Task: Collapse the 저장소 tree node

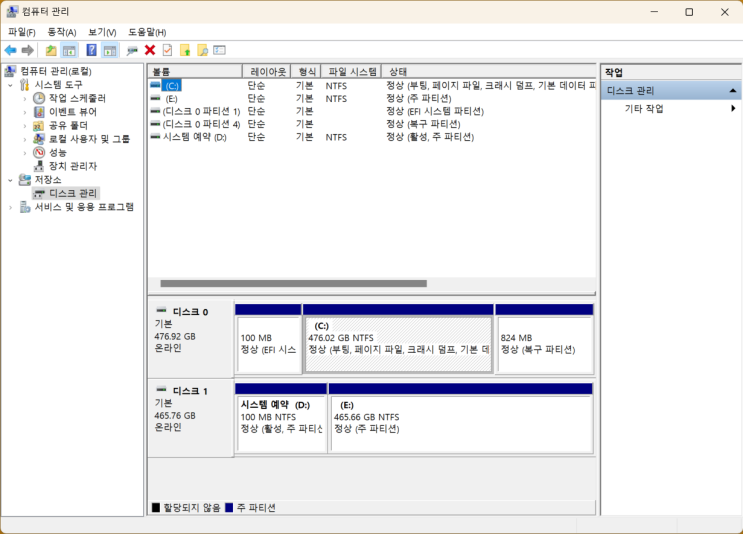Action: pos(10,181)
